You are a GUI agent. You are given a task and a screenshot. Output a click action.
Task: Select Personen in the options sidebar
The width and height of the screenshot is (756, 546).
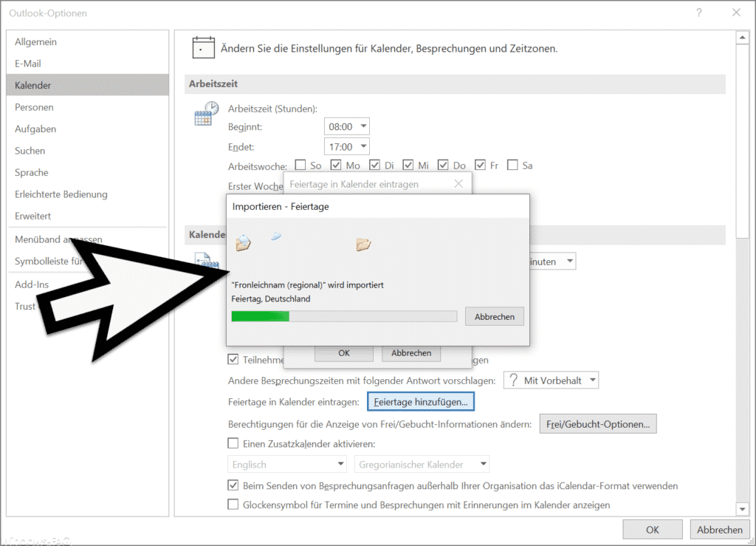pyautogui.click(x=87, y=107)
